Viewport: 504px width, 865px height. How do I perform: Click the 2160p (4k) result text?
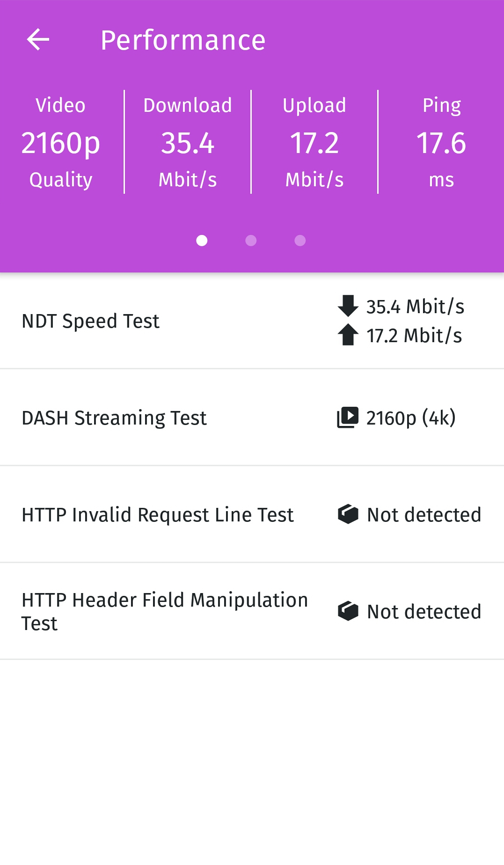click(411, 418)
